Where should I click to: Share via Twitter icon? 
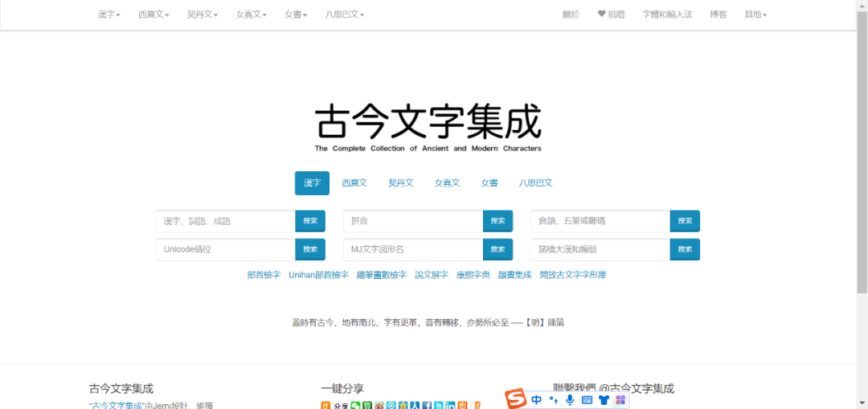[439, 406]
